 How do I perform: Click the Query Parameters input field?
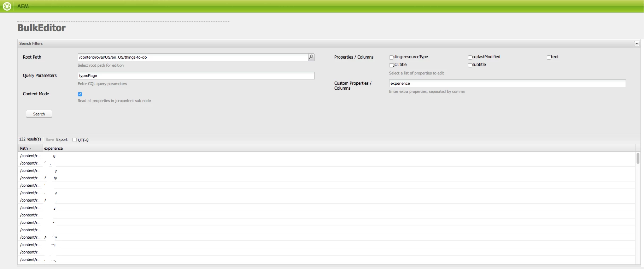196,76
